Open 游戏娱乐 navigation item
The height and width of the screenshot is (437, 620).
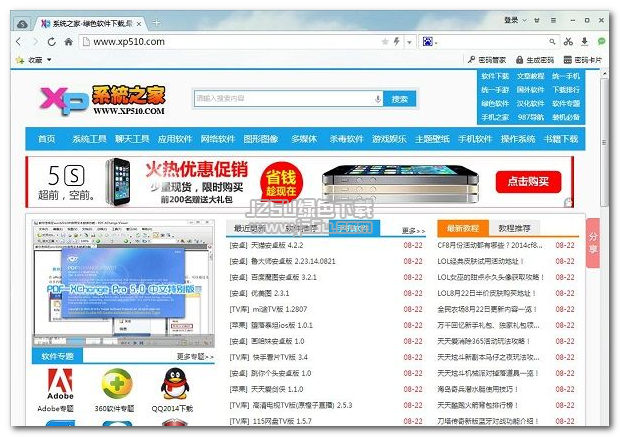[x=389, y=139]
